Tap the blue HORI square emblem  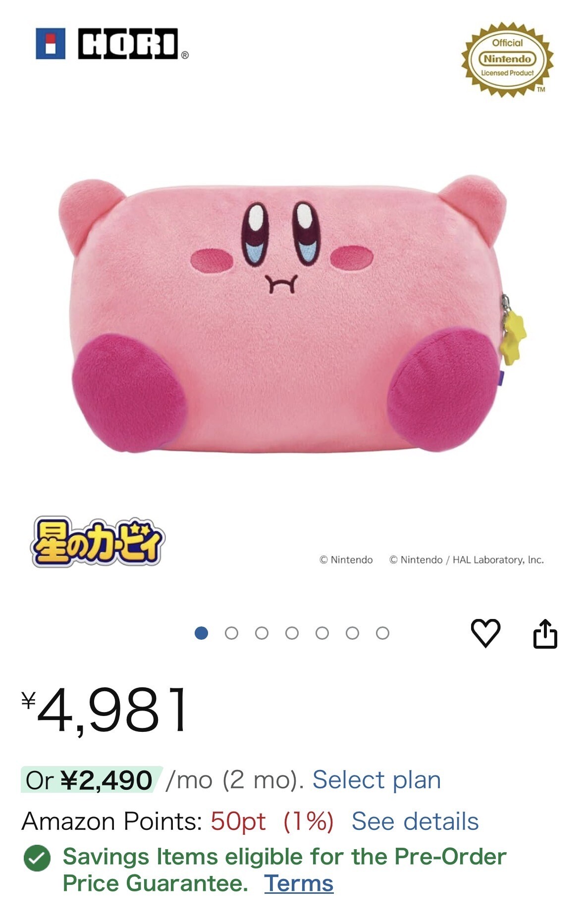[x=51, y=44]
